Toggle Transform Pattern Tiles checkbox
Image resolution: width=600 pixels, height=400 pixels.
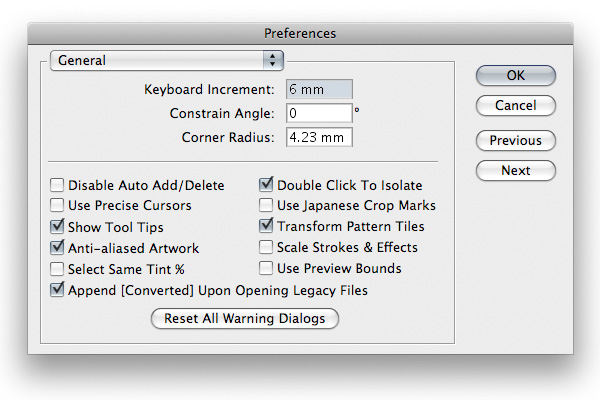266,226
